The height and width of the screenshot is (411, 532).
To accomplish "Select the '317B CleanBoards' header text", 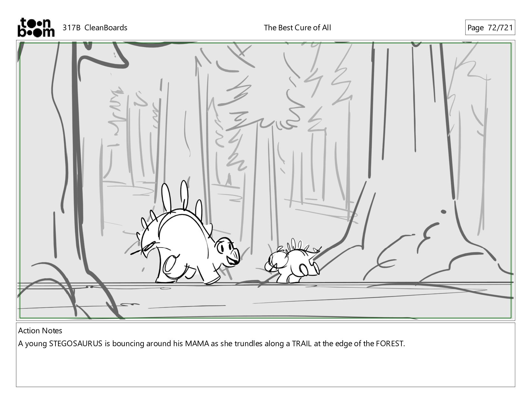I will click(95, 28).
